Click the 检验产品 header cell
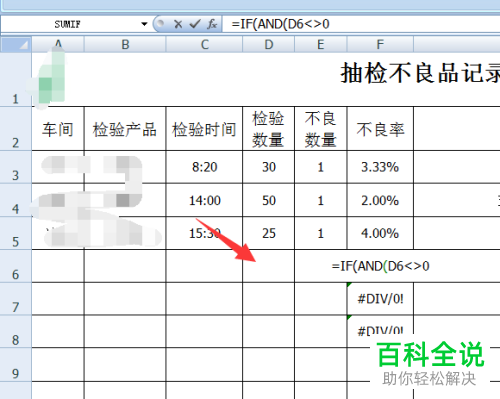This screenshot has height=399, width=500. [x=125, y=129]
